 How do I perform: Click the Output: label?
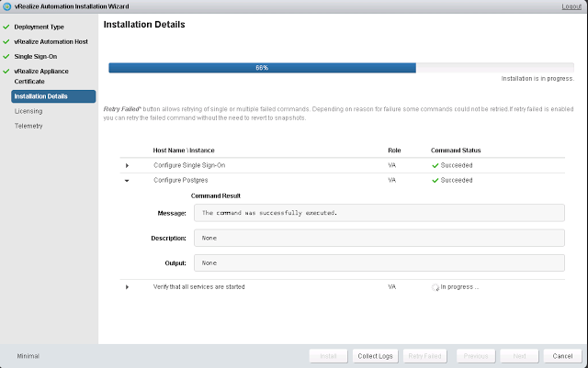click(175, 263)
